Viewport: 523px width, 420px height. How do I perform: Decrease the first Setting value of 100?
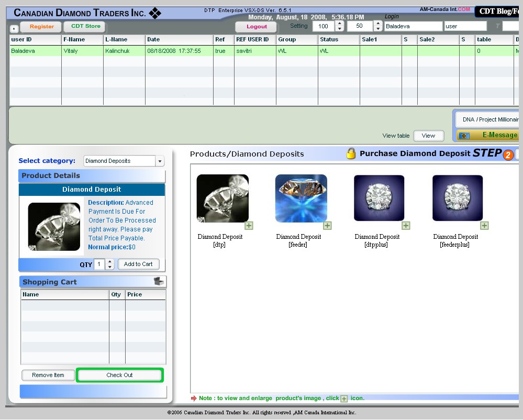point(340,29)
